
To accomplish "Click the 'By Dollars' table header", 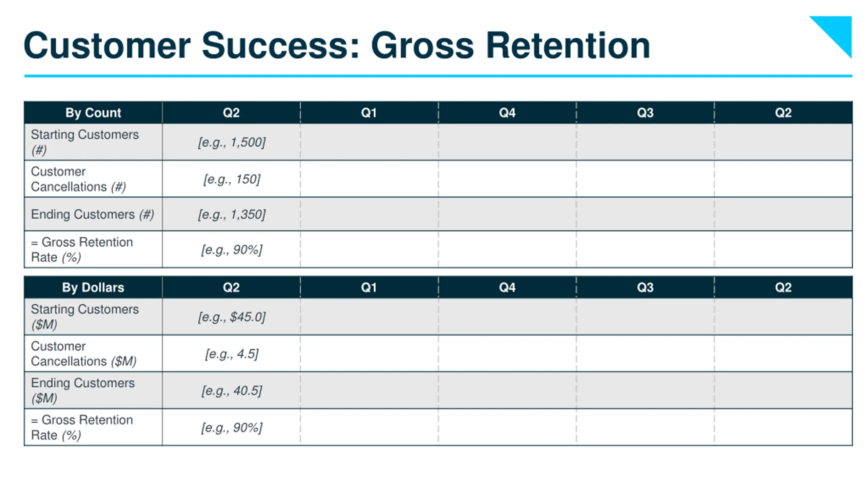I will (x=93, y=287).
